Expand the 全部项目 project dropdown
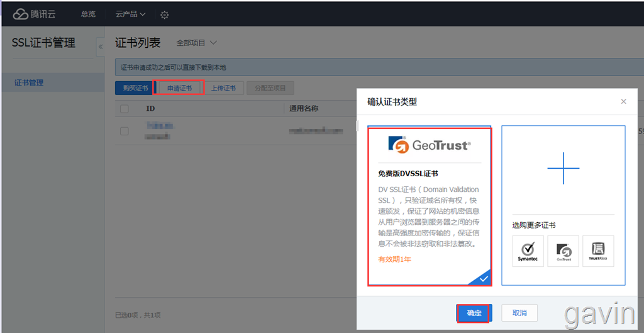Screen dimensions: 644x333 pos(197,43)
